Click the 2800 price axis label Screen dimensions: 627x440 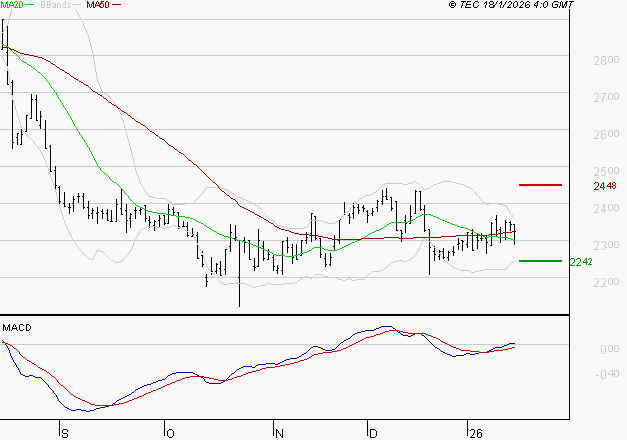(606, 60)
